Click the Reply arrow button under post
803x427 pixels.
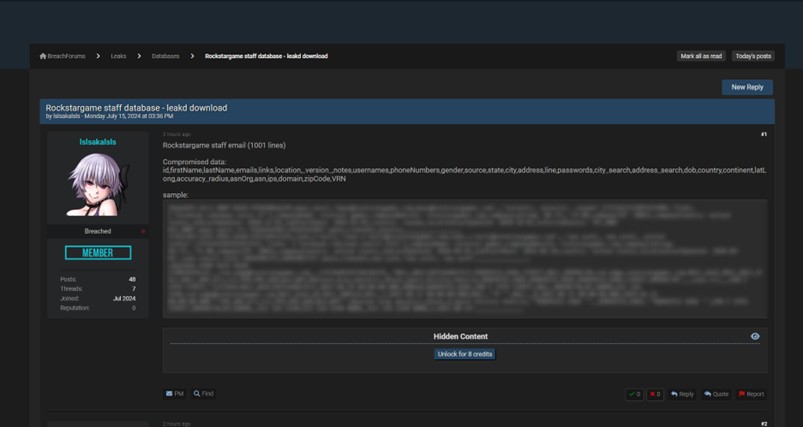coord(682,394)
